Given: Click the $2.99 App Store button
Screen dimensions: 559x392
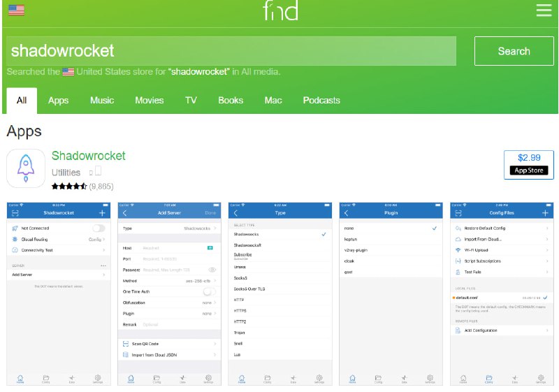Looking at the screenshot, I should point(529,164).
